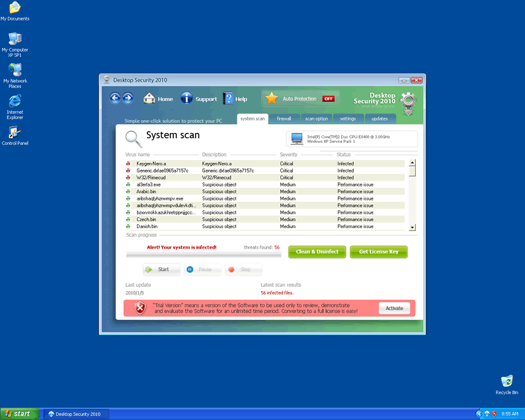525x420 pixels.
Task: Open the Help question mark icon
Action: (228, 99)
